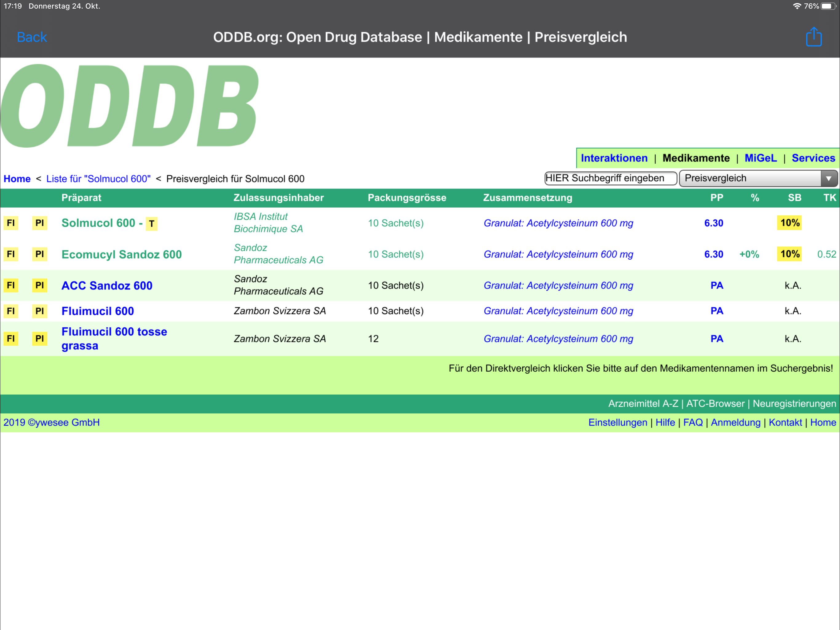Open PI badge for Solmucol 600
The height and width of the screenshot is (630, 840).
[x=39, y=223]
